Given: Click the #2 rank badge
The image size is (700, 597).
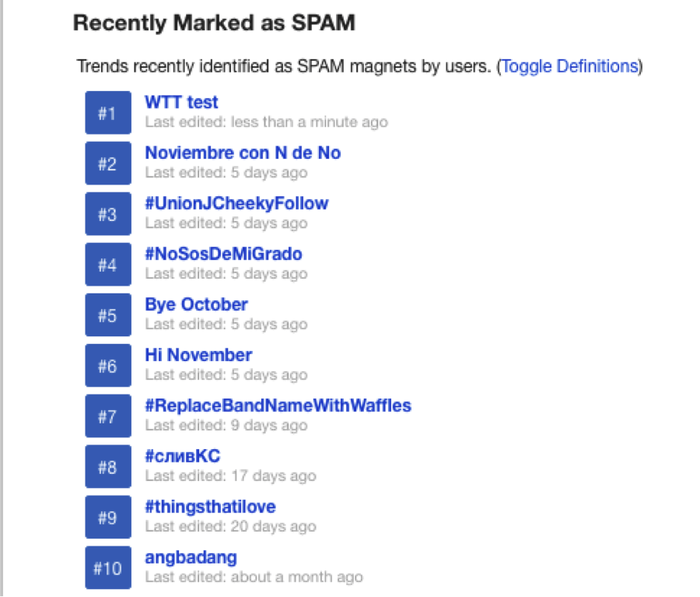Looking at the screenshot, I should [x=108, y=163].
